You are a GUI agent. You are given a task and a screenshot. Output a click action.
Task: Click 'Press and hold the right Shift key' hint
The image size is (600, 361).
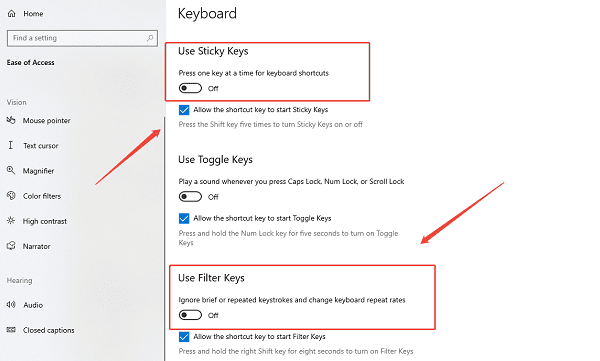pyautogui.click(x=296, y=351)
